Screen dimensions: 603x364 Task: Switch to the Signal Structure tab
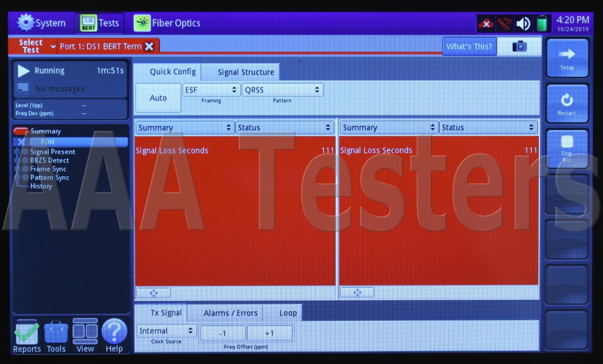tap(246, 72)
